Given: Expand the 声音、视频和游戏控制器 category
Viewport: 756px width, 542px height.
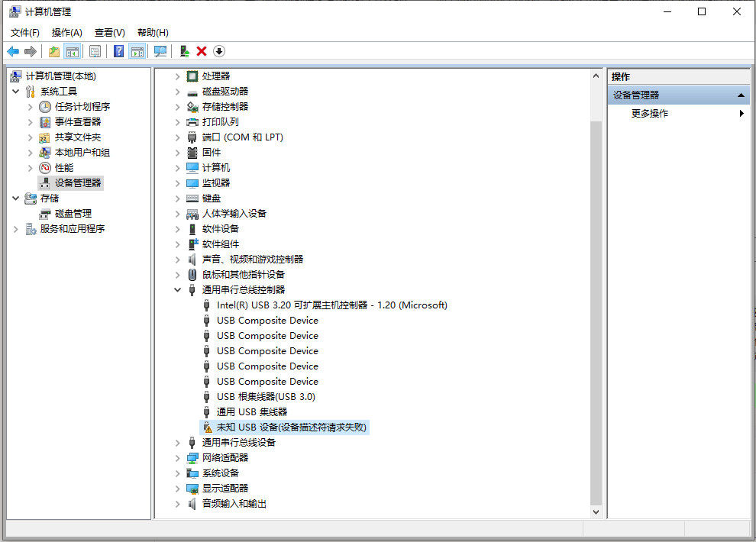Looking at the screenshot, I should (x=177, y=260).
